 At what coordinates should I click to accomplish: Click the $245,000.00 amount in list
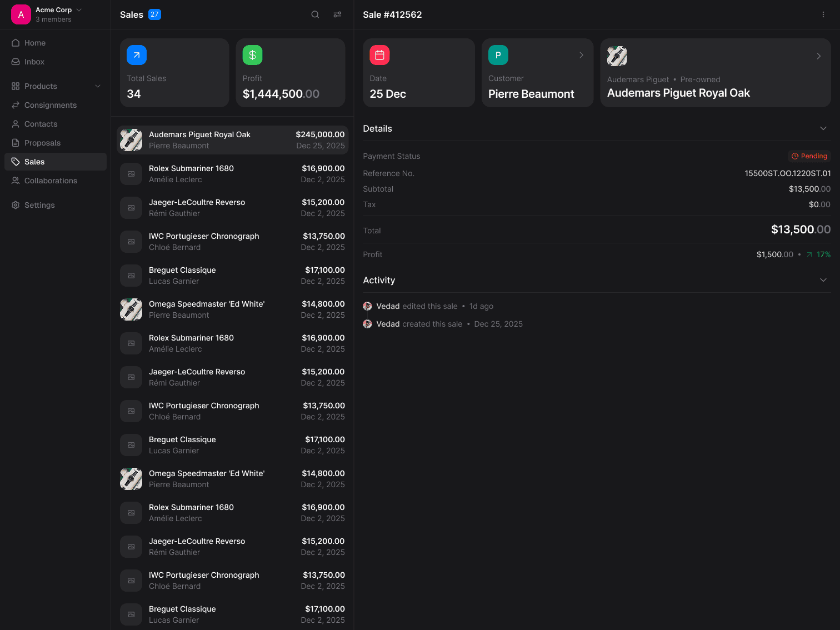320,134
